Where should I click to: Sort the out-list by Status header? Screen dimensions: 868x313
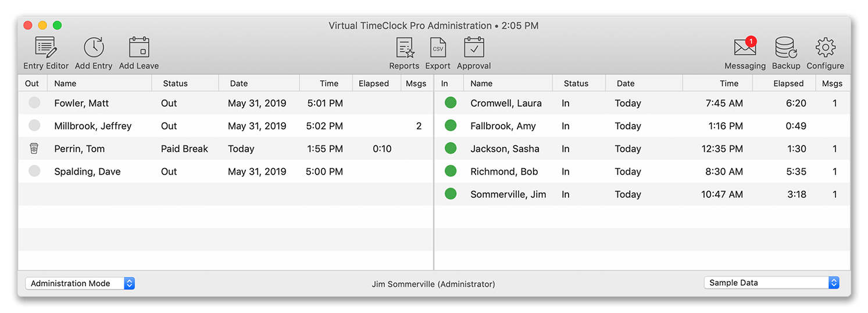coord(185,83)
